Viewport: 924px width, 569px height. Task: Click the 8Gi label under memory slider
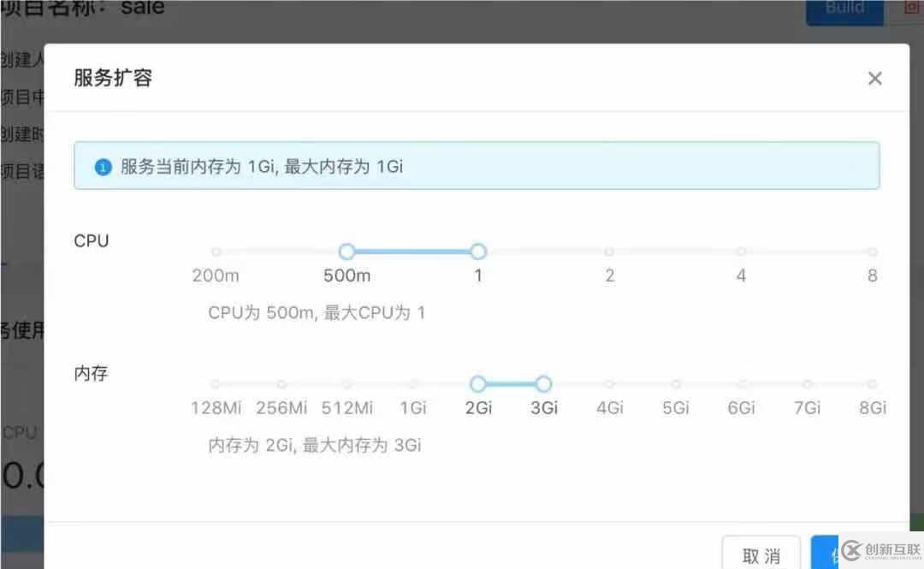pyautogui.click(x=873, y=407)
